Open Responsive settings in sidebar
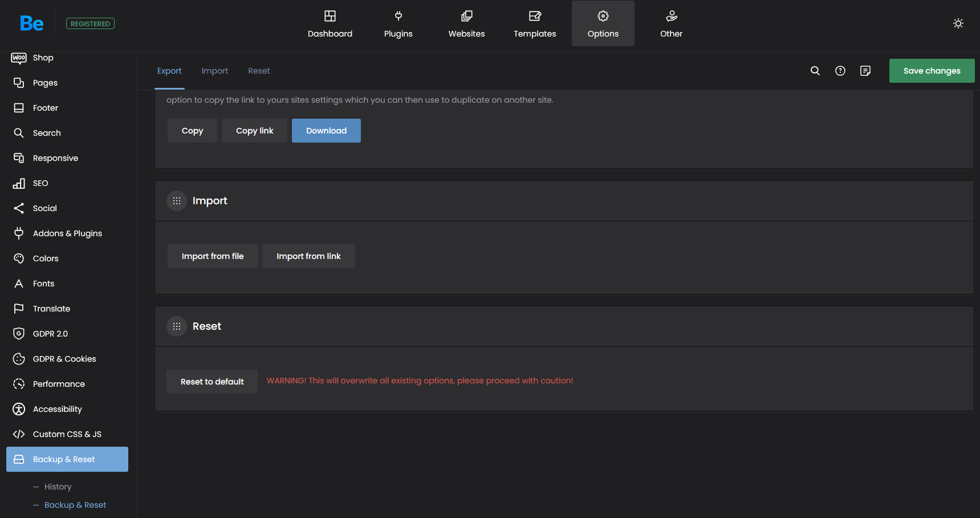This screenshot has height=518, width=980. point(67,158)
